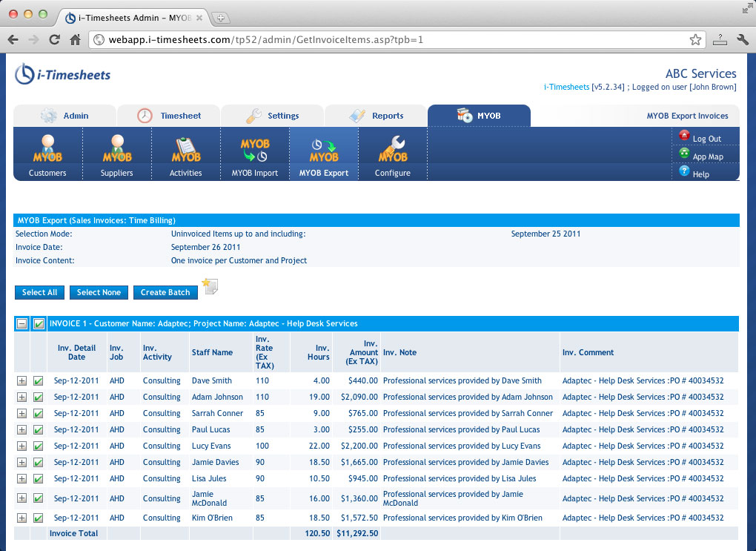Click the green App Map icon

coord(684,153)
